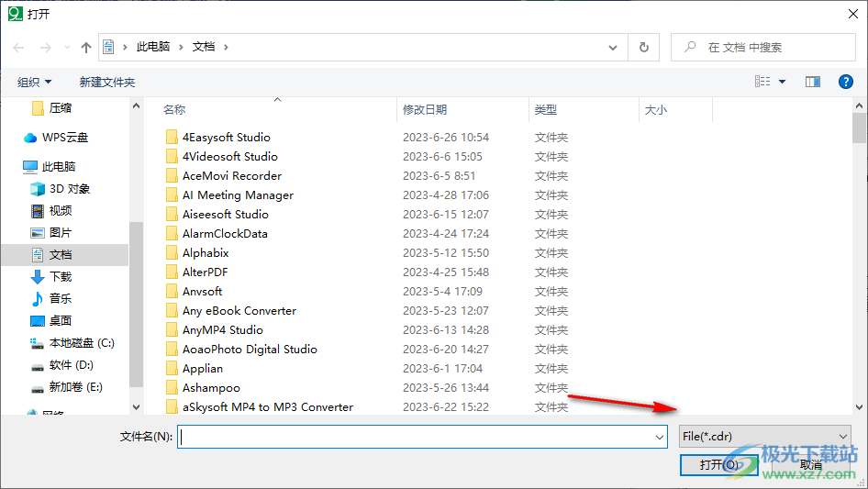Click file list scrollbar down arrow

pyautogui.click(x=859, y=407)
